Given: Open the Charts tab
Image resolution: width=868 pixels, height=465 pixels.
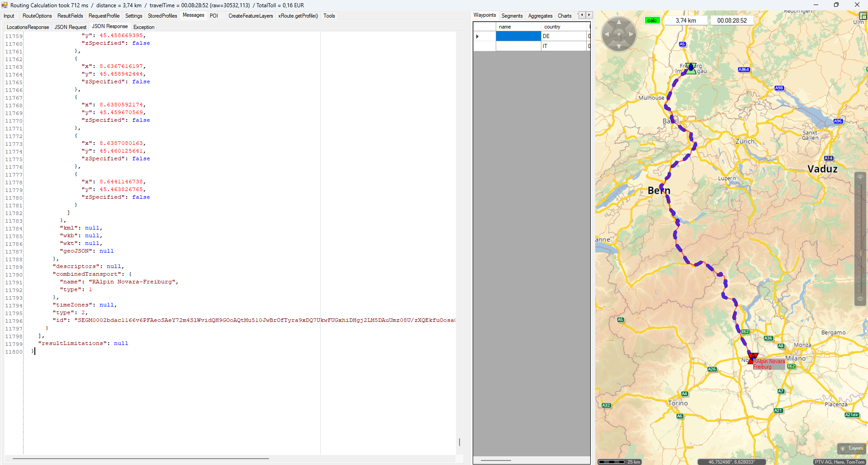Looking at the screenshot, I should (564, 16).
